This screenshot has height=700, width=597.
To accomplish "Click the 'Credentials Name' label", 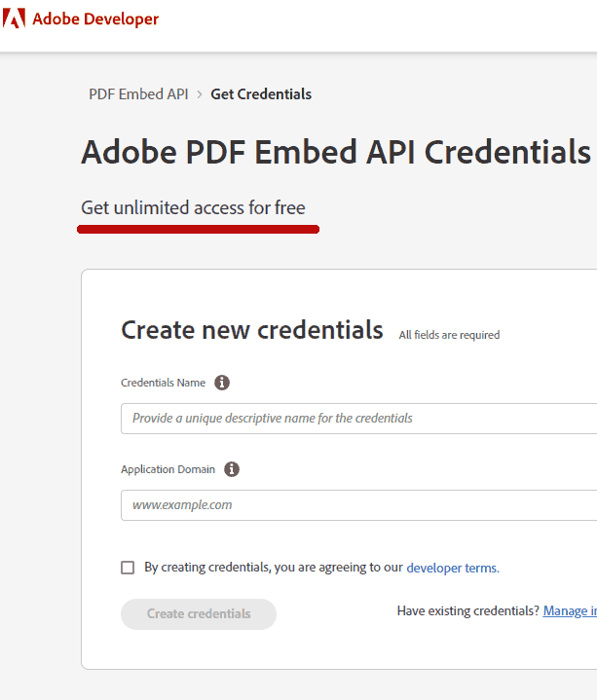I will [x=163, y=383].
